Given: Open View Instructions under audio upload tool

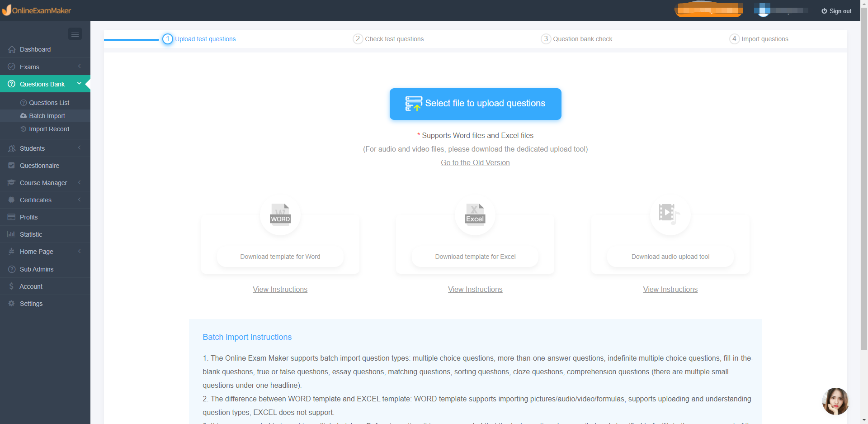Looking at the screenshot, I should coord(670,289).
